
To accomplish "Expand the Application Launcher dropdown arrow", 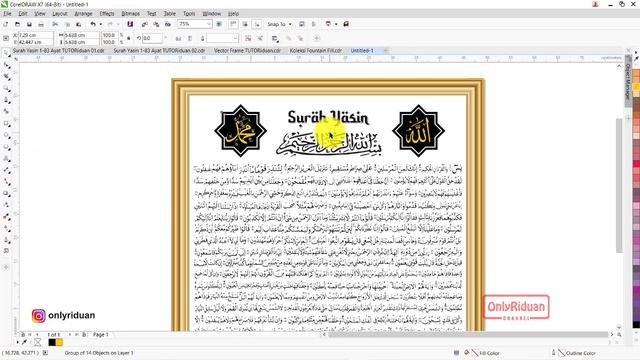I will coord(336,24).
